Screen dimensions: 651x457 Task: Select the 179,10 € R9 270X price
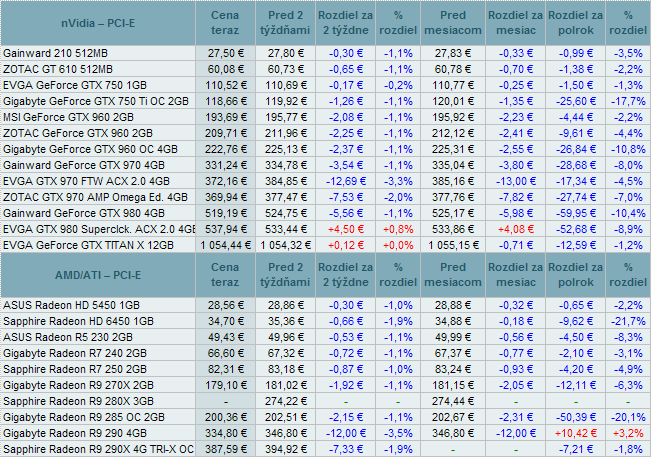click(x=225, y=385)
